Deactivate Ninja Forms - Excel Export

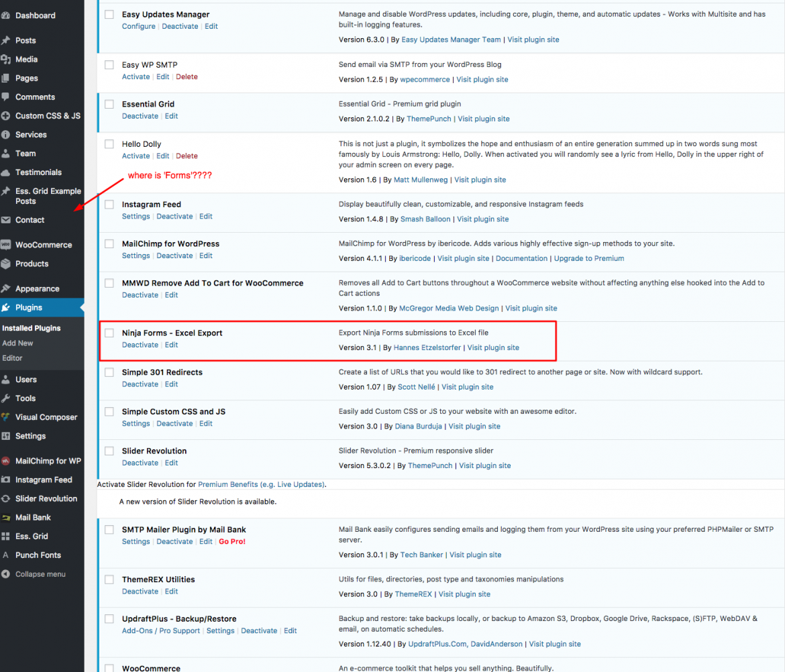point(140,345)
